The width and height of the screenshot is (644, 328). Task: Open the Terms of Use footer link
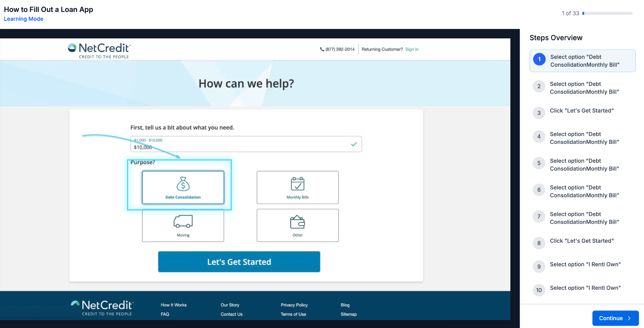[293, 314]
